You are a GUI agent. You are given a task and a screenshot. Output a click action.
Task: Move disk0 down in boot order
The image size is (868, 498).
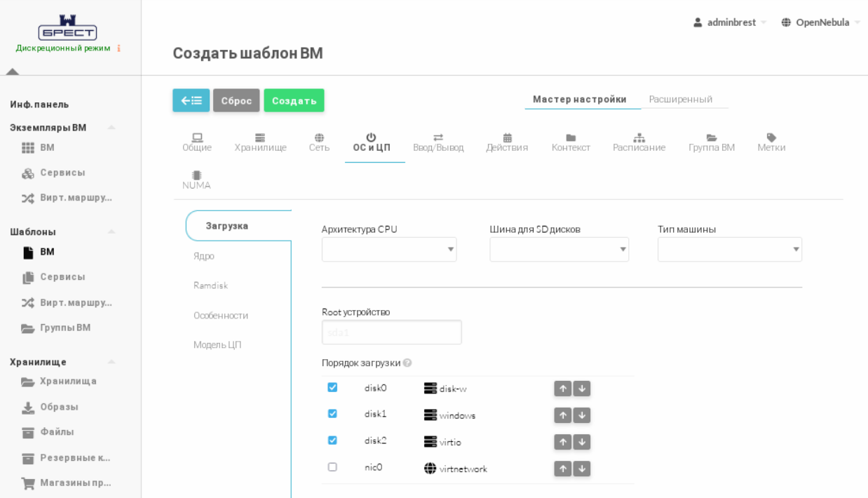click(x=582, y=389)
